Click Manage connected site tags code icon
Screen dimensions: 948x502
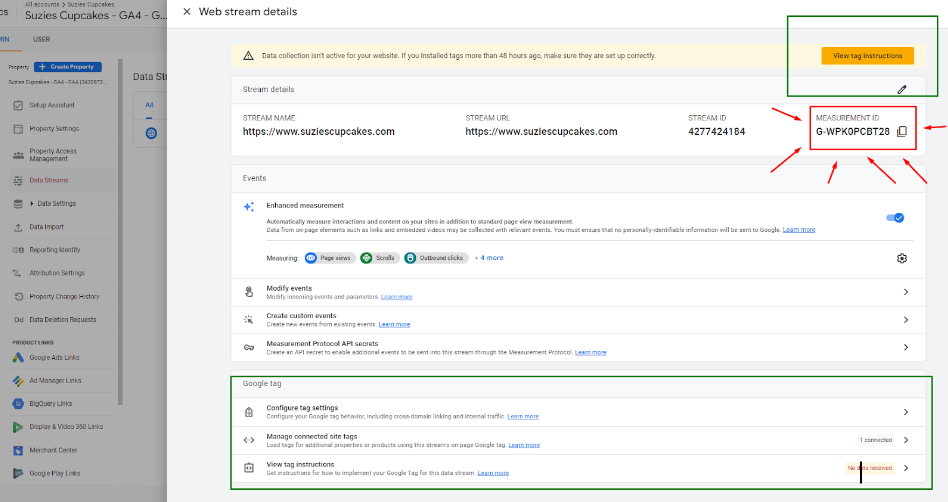click(x=248, y=440)
